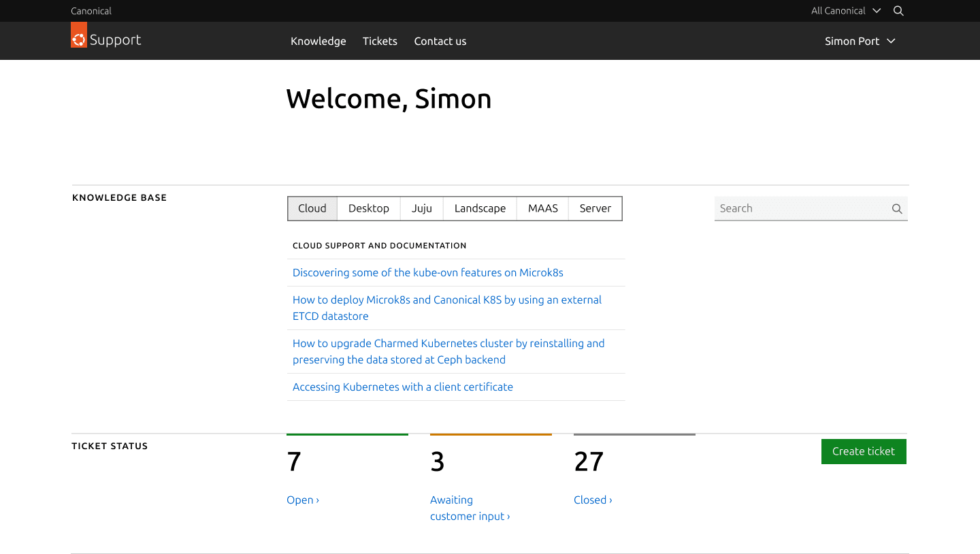
Task: Switch to the MAAS tab
Action: (x=543, y=208)
